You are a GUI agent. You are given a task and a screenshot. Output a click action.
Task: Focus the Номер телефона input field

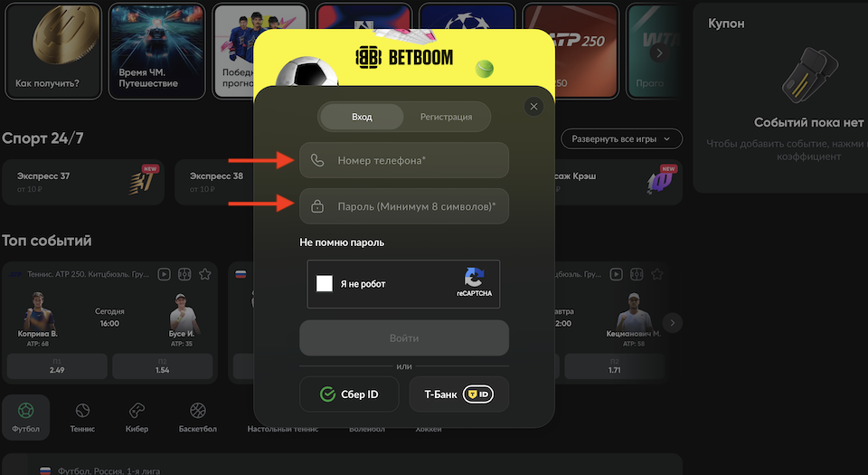pos(404,160)
